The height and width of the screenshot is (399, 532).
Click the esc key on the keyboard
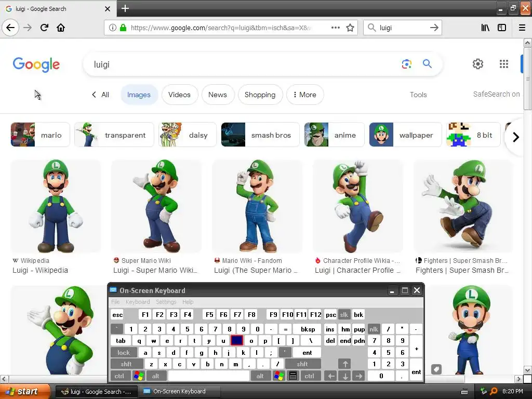117,314
